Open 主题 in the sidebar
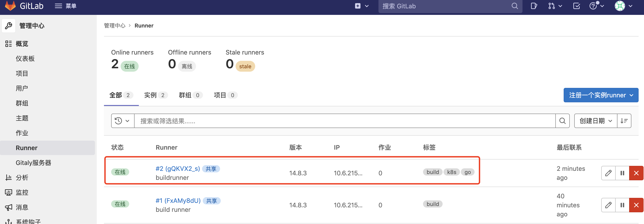Viewport: 644px width, 224px height. (x=22, y=118)
